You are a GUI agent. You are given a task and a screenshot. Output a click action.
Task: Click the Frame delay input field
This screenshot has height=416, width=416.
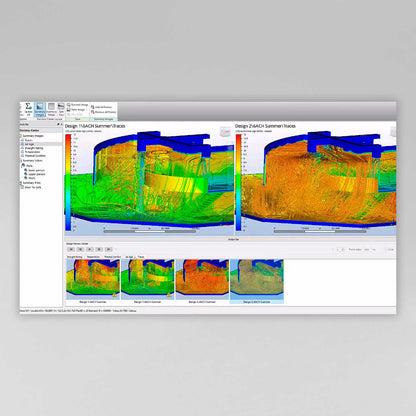point(367,249)
